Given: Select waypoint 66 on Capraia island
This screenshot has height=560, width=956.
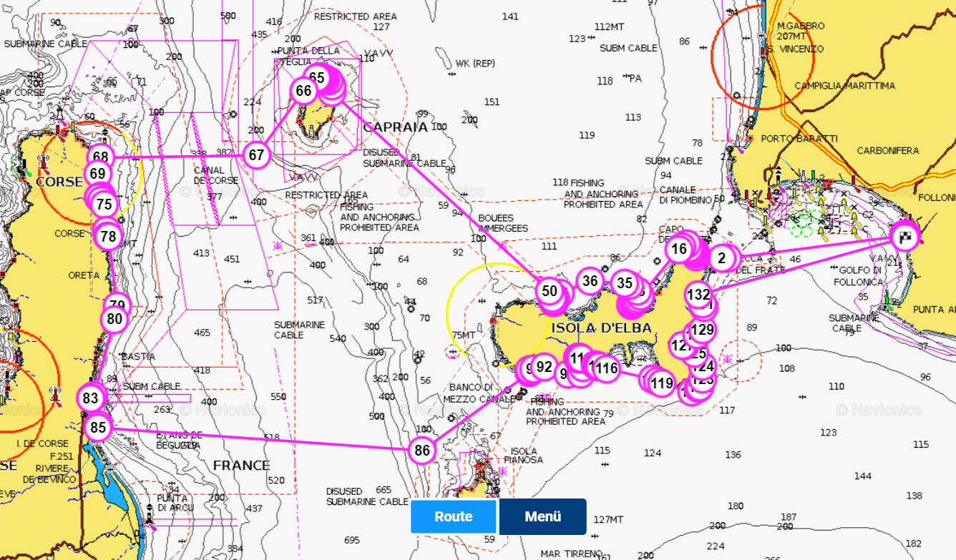Looking at the screenshot, I should click(x=303, y=91).
